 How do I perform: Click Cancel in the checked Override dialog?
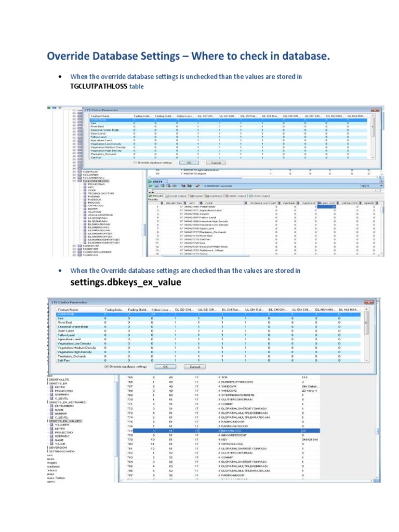pos(195,367)
